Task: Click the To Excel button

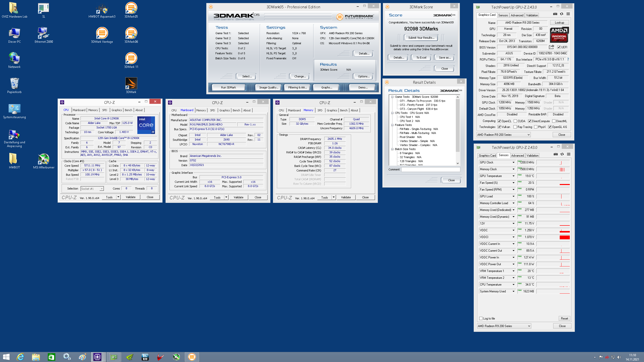Action: click(421, 58)
